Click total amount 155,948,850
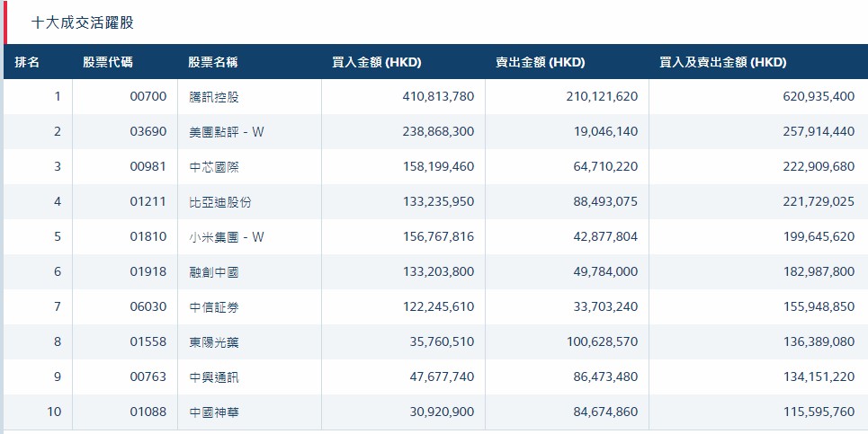 pyautogui.click(x=819, y=306)
